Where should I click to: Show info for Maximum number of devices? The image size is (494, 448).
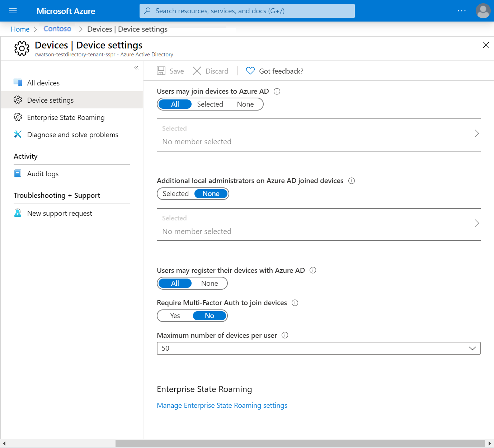285,335
